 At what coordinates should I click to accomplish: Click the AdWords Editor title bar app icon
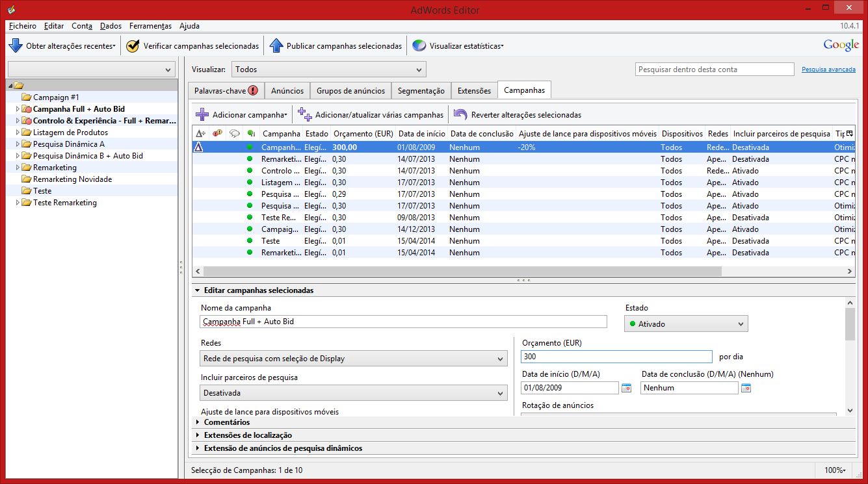[10, 10]
